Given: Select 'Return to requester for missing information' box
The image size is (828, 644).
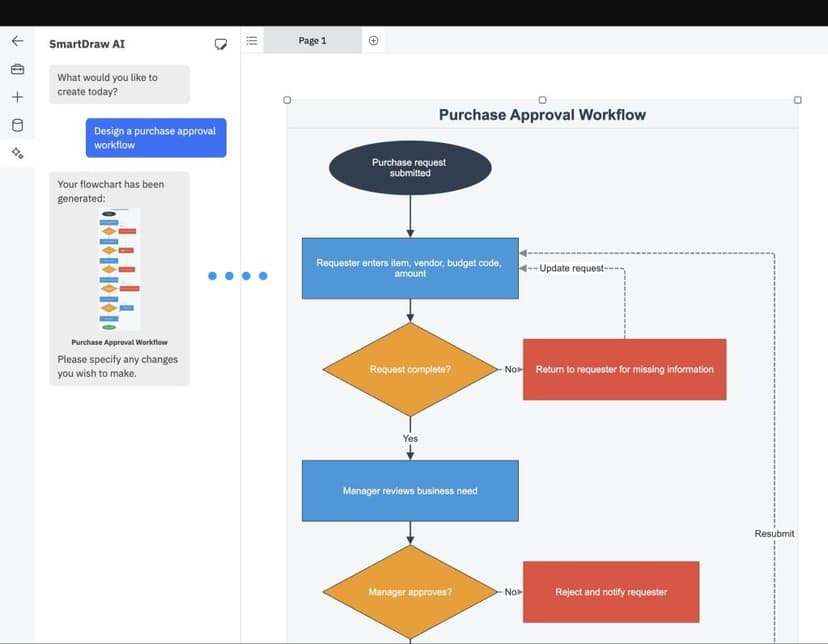Looking at the screenshot, I should pyautogui.click(x=625, y=370).
